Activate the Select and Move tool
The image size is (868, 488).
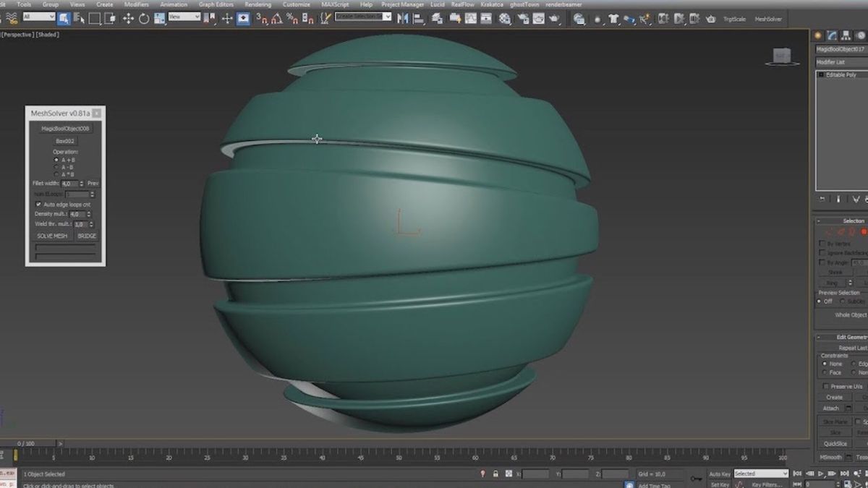pos(128,17)
